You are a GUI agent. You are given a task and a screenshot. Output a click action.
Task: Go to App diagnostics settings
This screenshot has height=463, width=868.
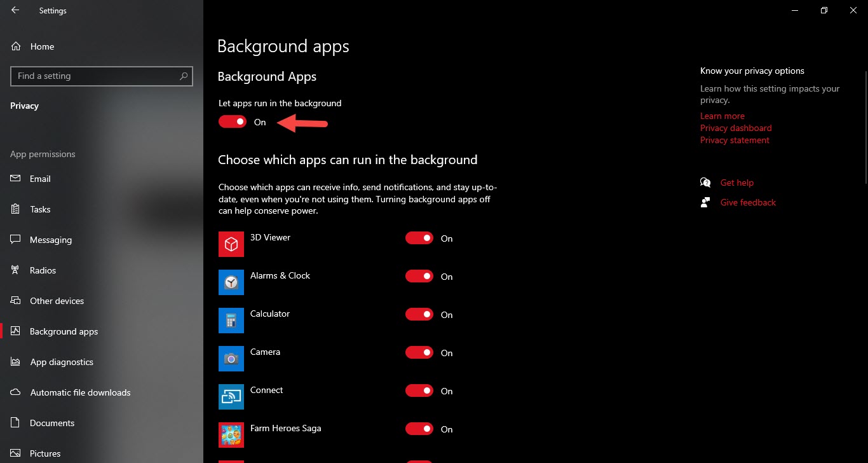click(62, 362)
